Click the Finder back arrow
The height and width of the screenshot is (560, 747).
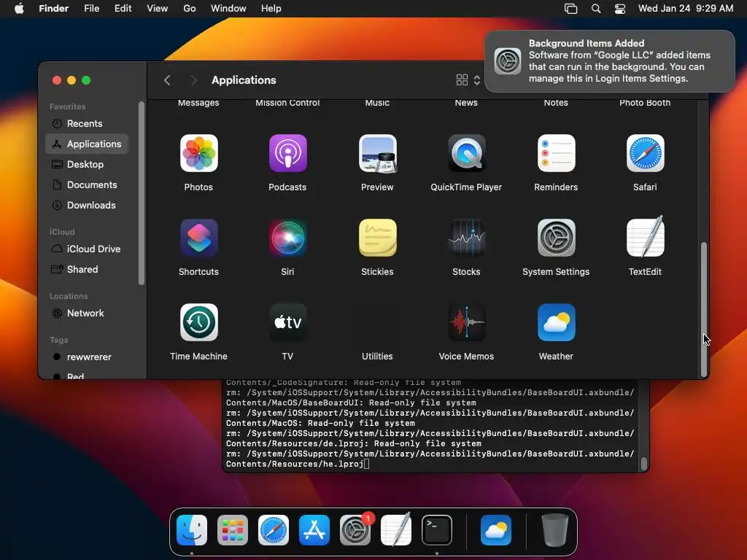(x=167, y=80)
